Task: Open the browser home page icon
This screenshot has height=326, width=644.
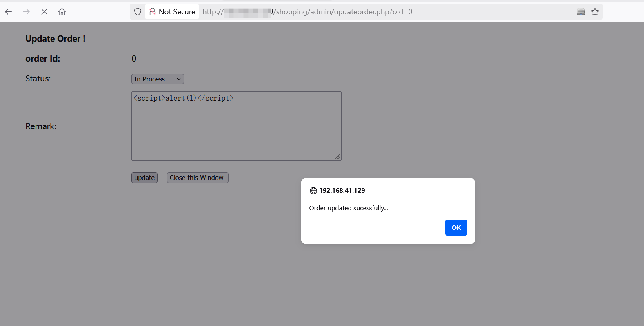Action: 62,12
